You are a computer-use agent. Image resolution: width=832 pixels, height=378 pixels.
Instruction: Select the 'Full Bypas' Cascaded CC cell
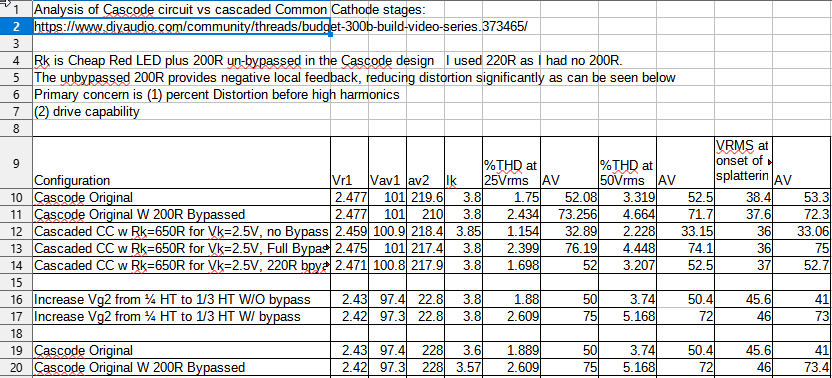181,248
